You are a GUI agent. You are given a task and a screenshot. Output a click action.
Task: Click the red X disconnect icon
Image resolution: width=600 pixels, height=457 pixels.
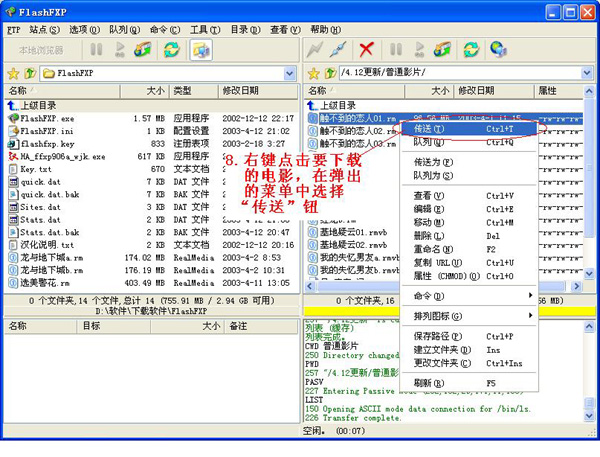367,49
